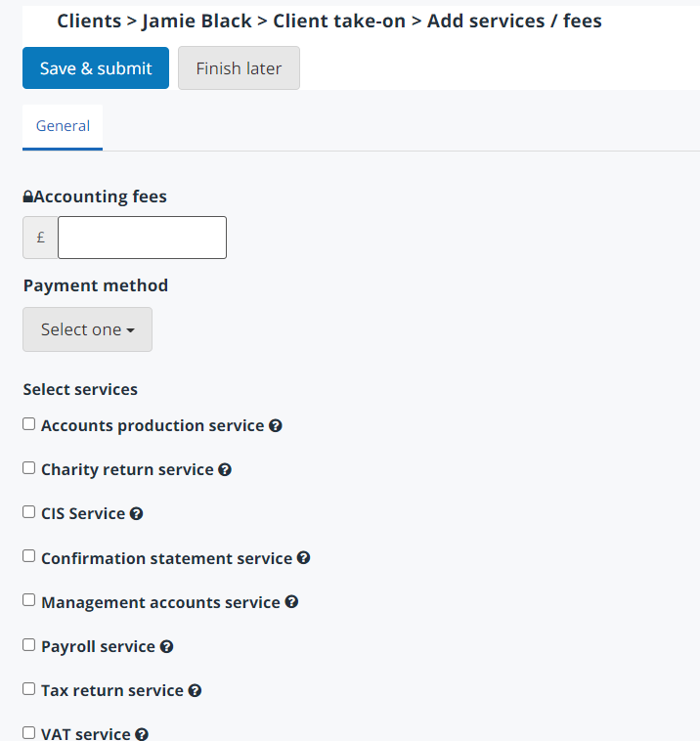Enable the Payroll service checkbox
700x741 pixels.
(29, 644)
